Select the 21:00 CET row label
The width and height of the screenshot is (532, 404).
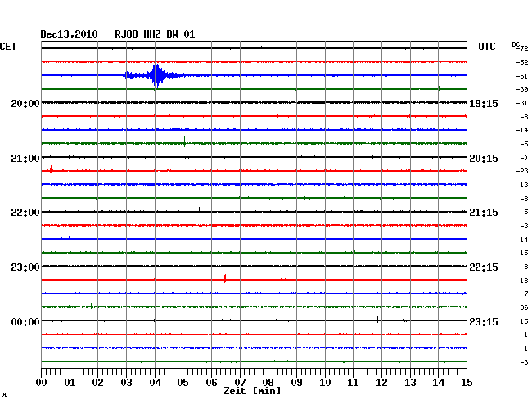pos(25,159)
